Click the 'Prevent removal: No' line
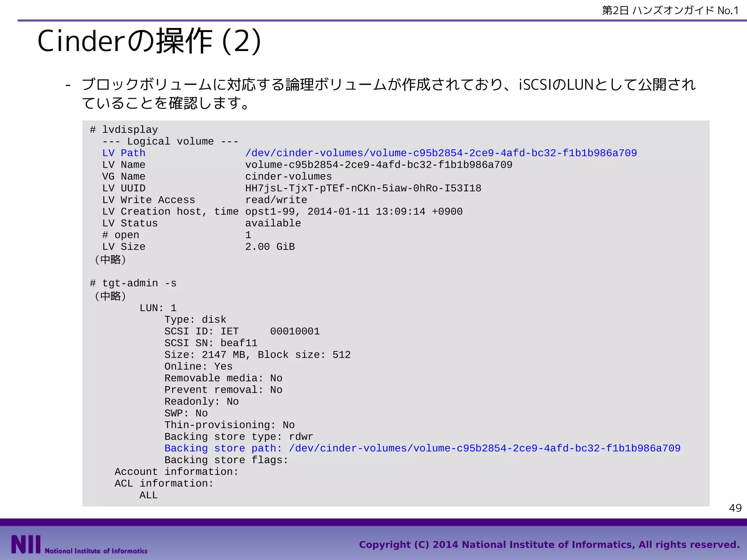This screenshot has width=747, height=560. click(223, 390)
